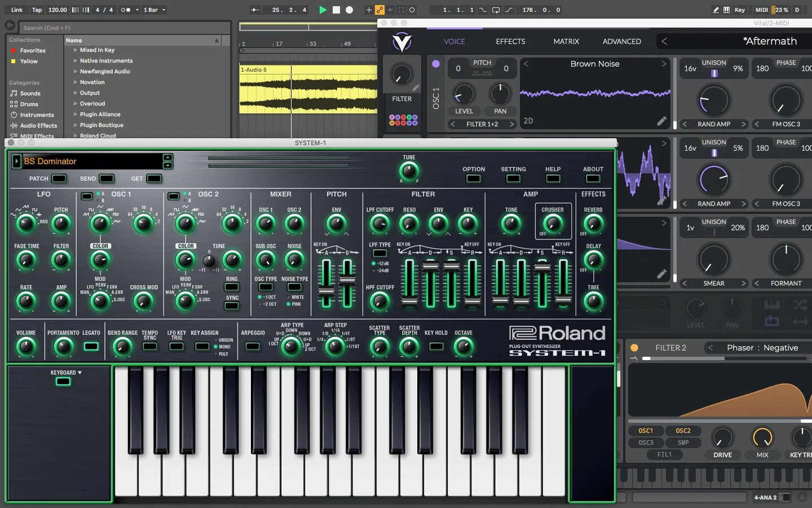Expand the Plugin Alliance folder
This screenshot has height=508, width=812.
pos(76,115)
